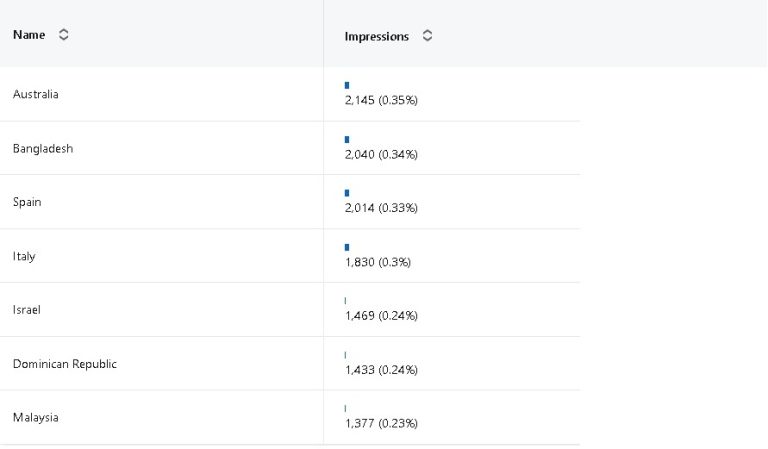The image size is (768, 449).
Task: Click the Impressions column header label
Action: click(376, 36)
